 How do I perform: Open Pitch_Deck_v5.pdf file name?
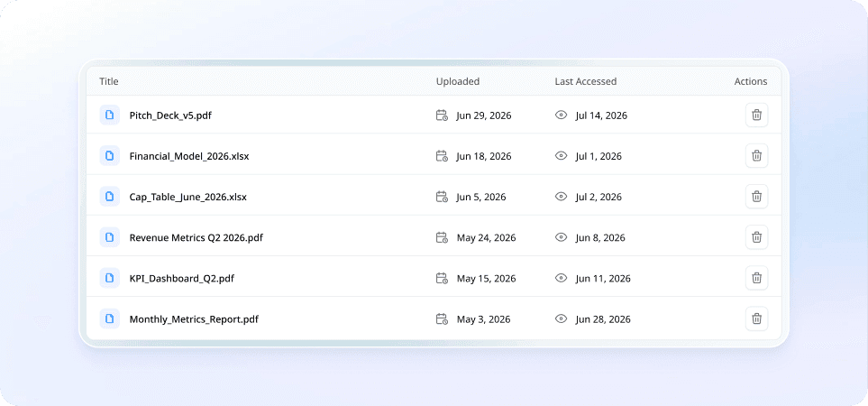(x=170, y=115)
